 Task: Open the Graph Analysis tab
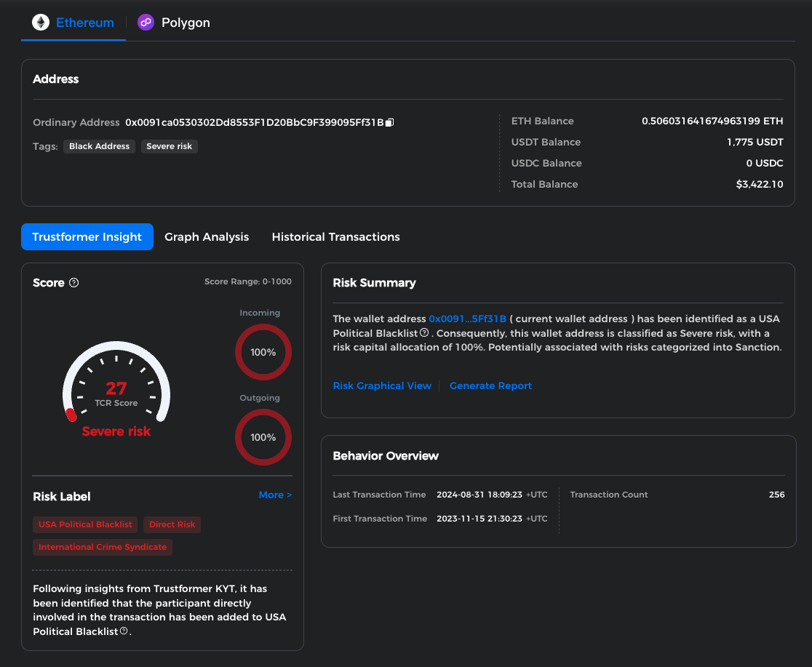[207, 236]
